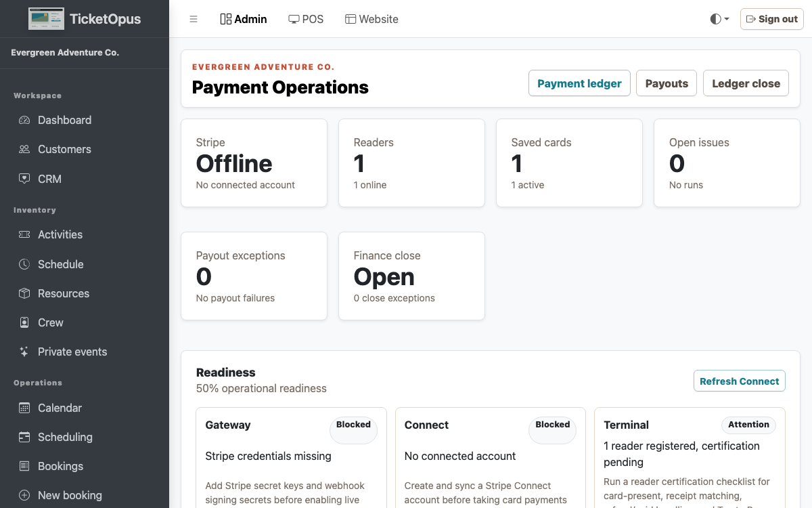This screenshot has height=508, width=812.
Task: Click the Readers count card
Action: click(x=411, y=163)
